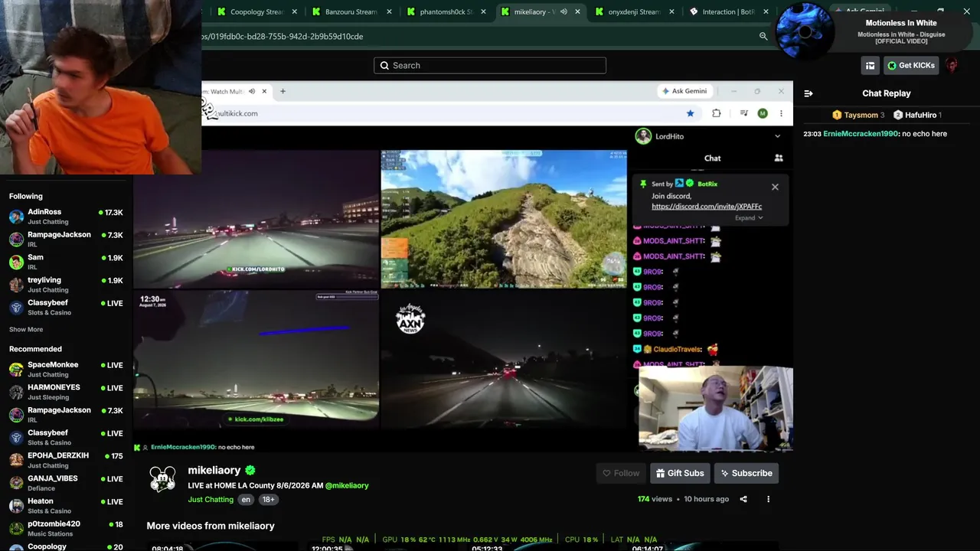Open the Just Chatting category link

pos(211,500)
